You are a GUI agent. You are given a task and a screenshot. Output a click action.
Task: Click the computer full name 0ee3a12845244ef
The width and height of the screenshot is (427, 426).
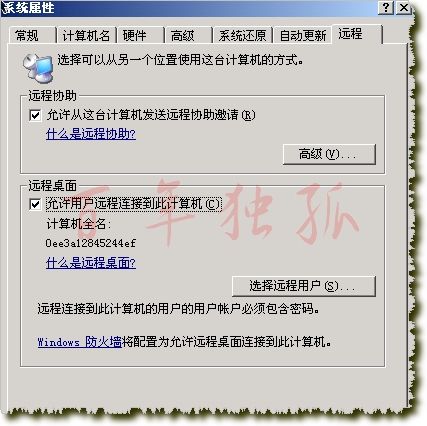pyautogui.click(x=91, y=243)
